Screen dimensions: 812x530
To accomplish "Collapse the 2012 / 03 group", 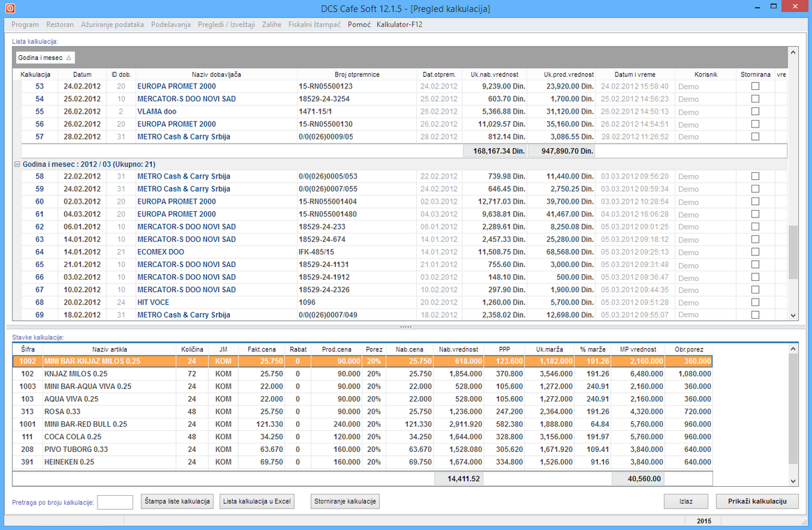I will 17,164.
